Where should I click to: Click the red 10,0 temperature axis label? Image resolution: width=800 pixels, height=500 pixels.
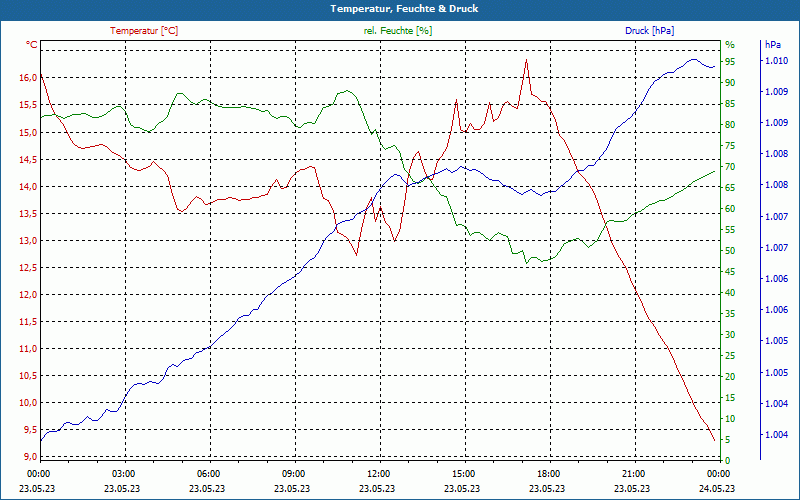pyautogui.click(x=29, y=403)
